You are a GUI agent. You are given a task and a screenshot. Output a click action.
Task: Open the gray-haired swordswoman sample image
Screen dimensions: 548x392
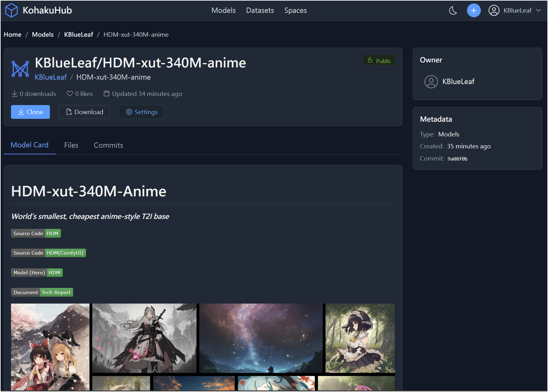coord(144,338)
